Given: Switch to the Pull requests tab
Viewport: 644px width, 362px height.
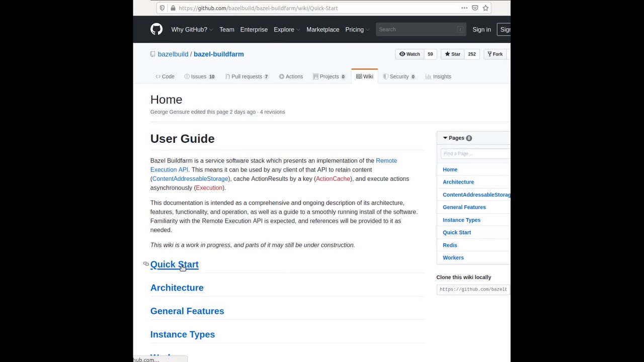Looking at the screenshot, I should coord(247,76).
